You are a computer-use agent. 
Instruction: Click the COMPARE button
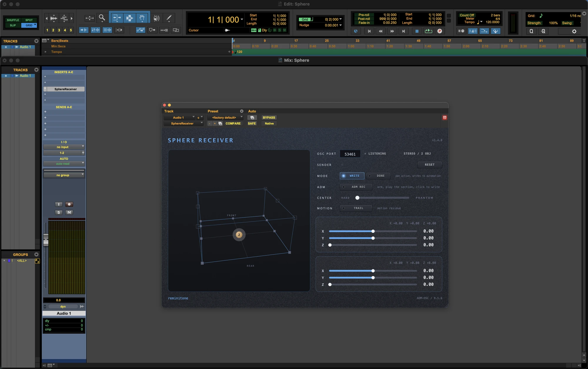click(233, 124)
